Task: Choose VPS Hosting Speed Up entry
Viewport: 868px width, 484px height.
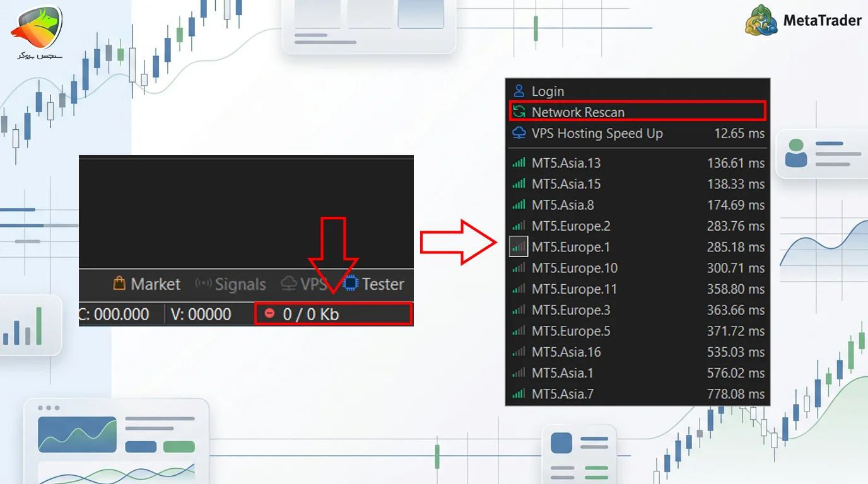Action: pyautogui.click(x=637, y=134)
